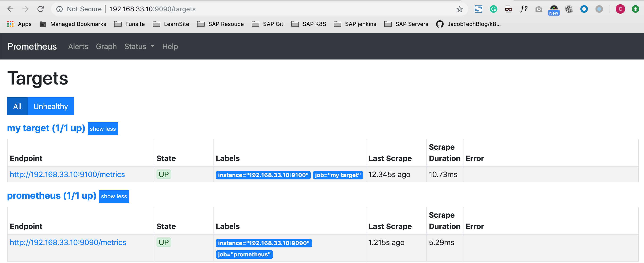Image resolution: width=644 pixels, height=263 pixels.
Task: Open the SAP K8S bookmark folder
Action: 309,24
